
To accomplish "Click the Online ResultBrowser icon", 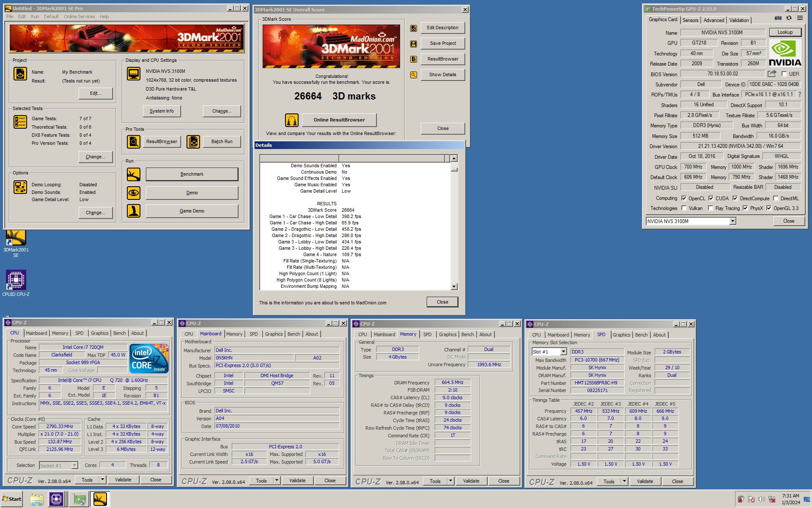I will 292,120.
